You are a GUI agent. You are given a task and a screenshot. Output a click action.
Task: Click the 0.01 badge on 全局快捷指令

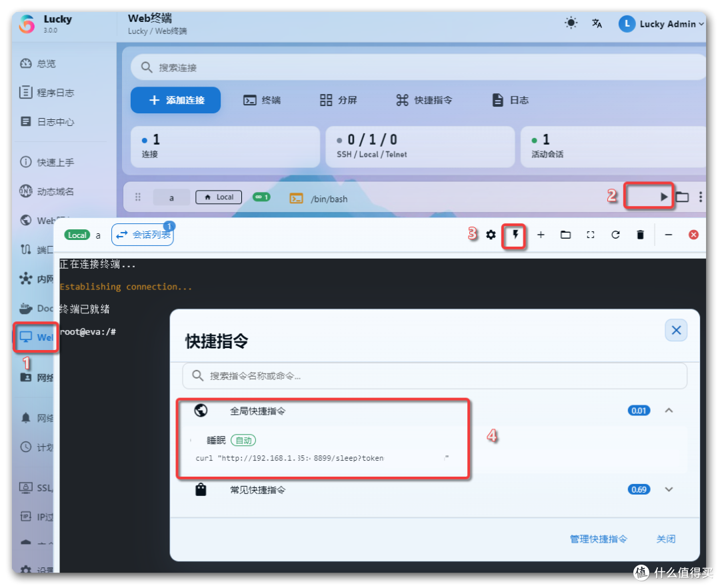pyautogui.click(x=639, y=411)
